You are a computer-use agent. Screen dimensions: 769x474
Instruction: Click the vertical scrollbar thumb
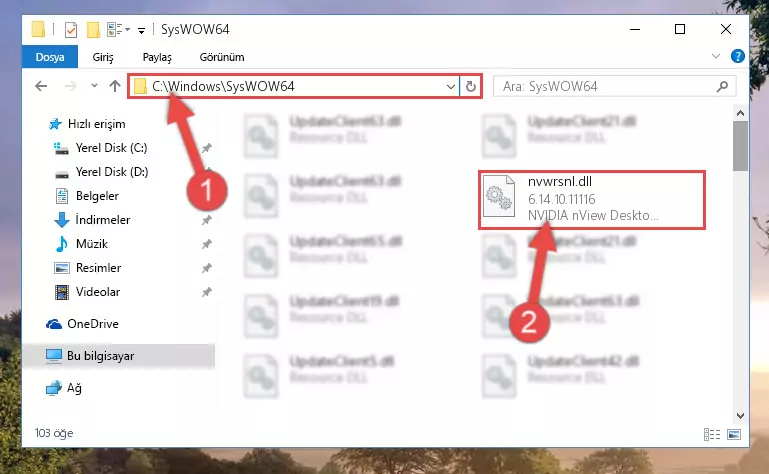point(740,146)
